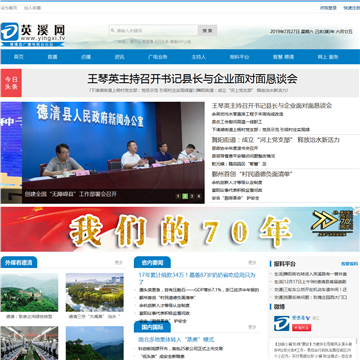Open the article starting with 乾元镇
360x360 pixels.
click(239, 164)
